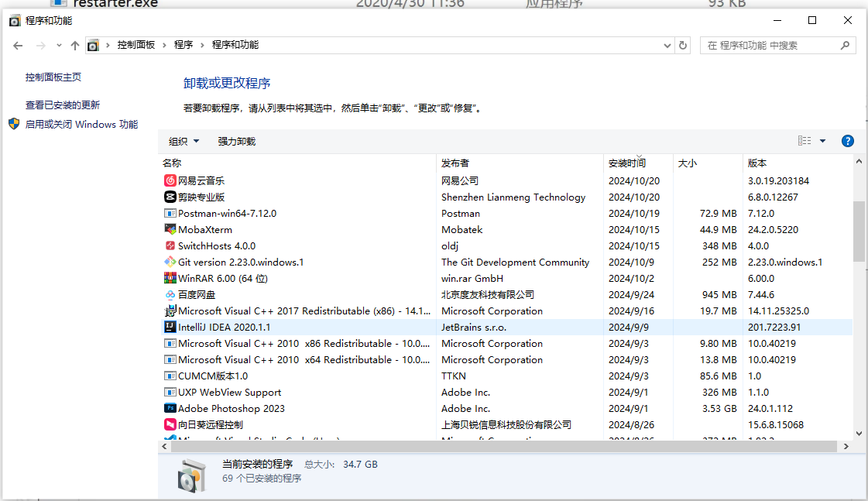Click the Adobe Photoshop 2023 icon

click(x=170, y=409)
